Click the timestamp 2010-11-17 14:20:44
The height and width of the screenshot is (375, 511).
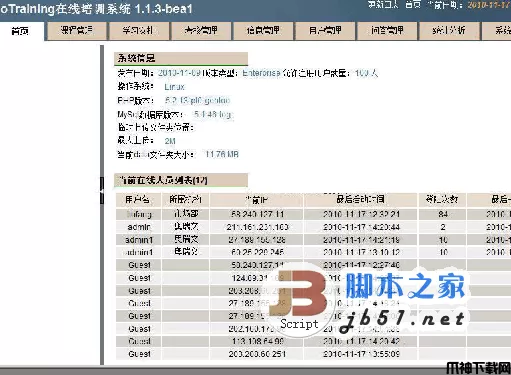361,227
